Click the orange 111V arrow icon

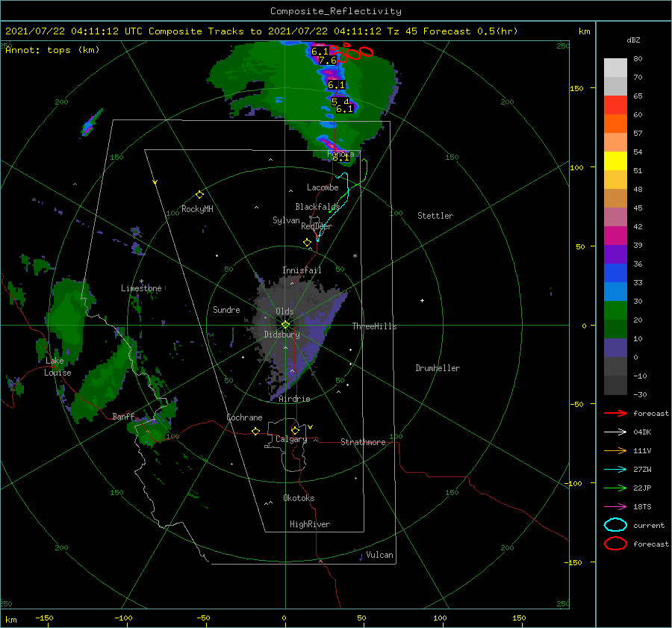pyautogui.click(x=615, y=450)
